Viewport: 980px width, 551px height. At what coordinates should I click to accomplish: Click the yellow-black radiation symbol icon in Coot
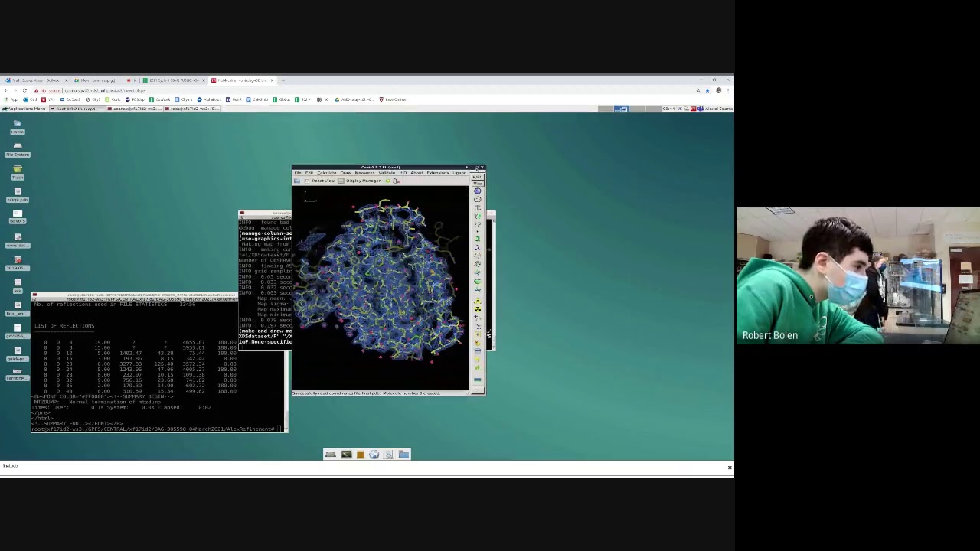point(478,308)
